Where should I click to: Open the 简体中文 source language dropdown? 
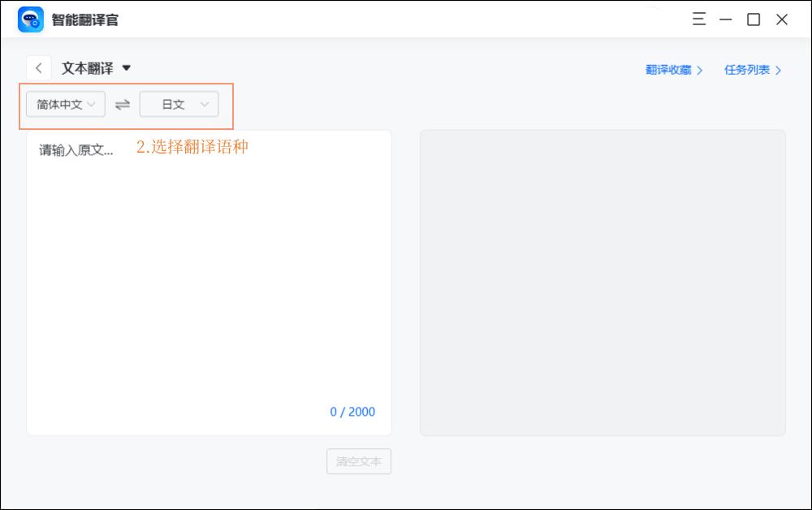pyautogui.click(x=66, y=104)
